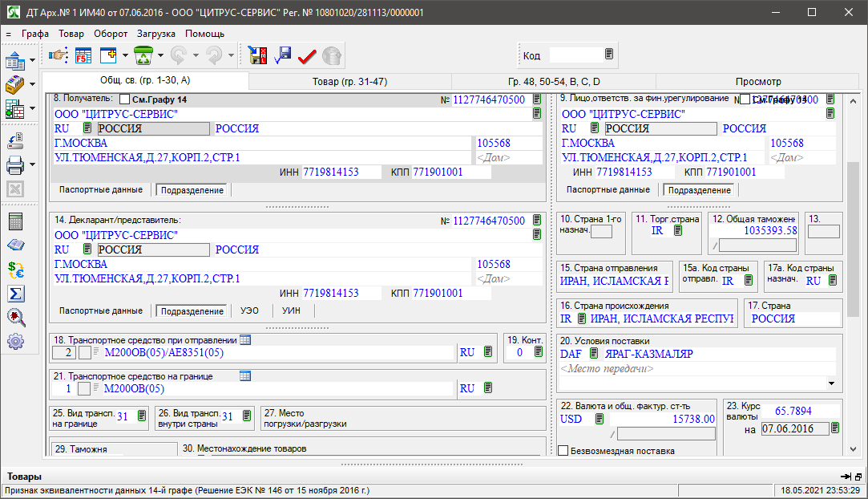Click the УИН button
868x499 pixels.
291,310
